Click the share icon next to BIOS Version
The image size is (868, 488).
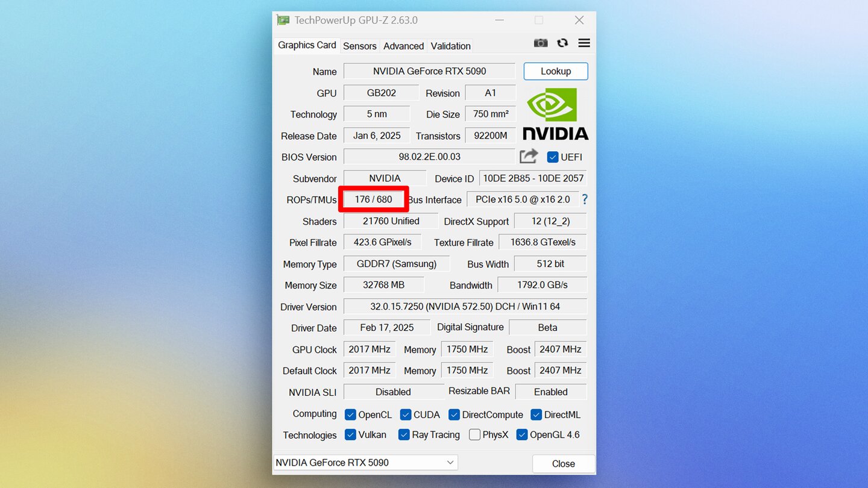click(528, 156)
